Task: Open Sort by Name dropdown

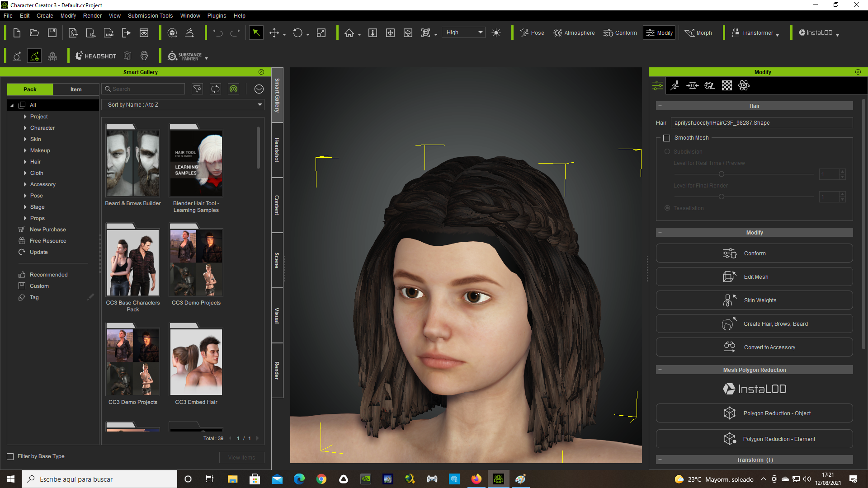Action: coord(183,104)
